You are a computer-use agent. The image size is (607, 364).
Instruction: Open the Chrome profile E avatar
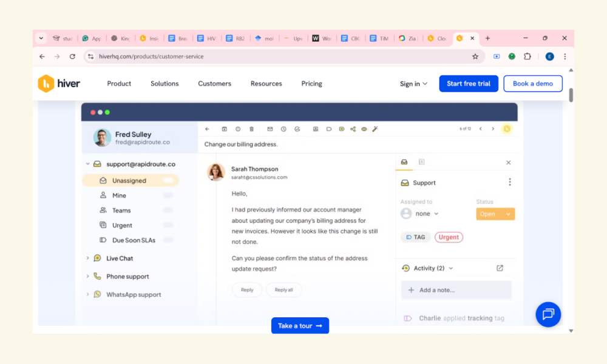[549, 56]
